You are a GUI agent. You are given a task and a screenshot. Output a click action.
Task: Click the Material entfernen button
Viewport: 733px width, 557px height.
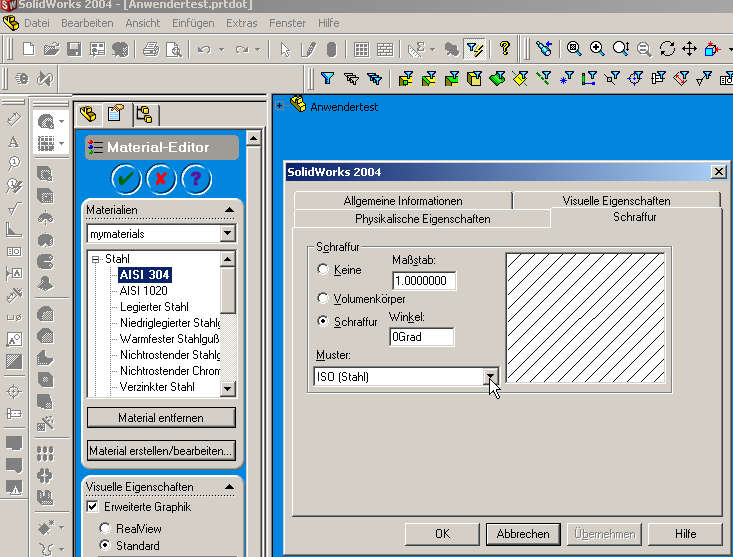click(161, 418)
